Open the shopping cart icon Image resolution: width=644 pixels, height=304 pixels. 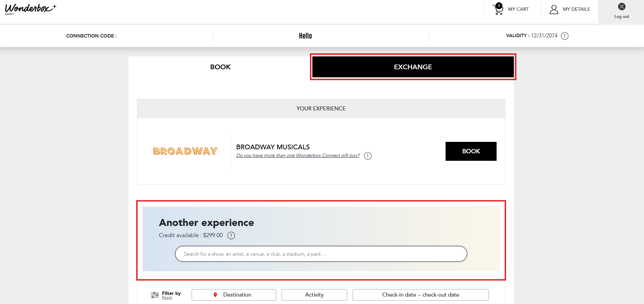tap(498, 9)
